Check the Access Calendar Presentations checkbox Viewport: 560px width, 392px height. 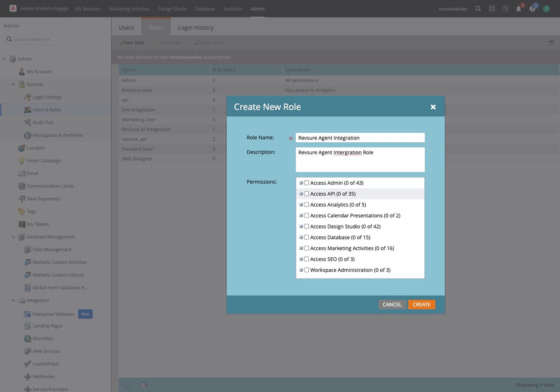pyautogui.click(x=306, y=215)
